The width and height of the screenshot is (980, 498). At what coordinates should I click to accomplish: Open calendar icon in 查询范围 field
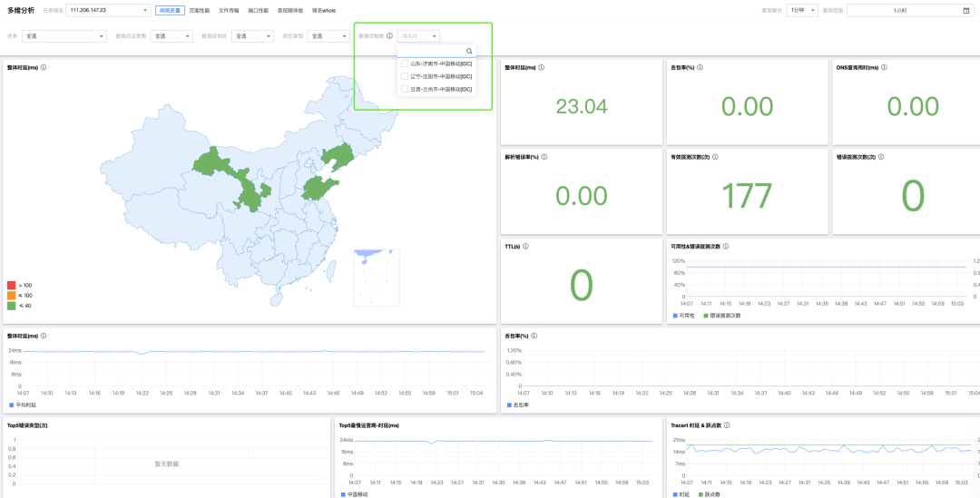click(966, 10)
